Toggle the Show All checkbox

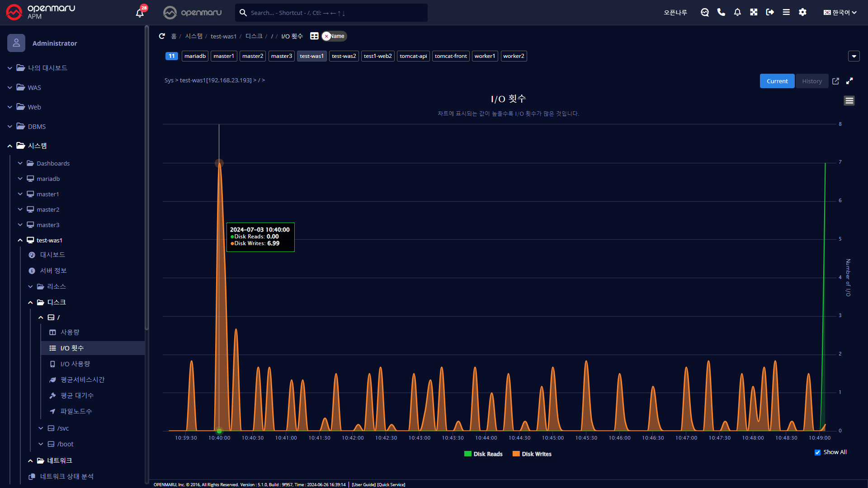(x=817, y=452)
